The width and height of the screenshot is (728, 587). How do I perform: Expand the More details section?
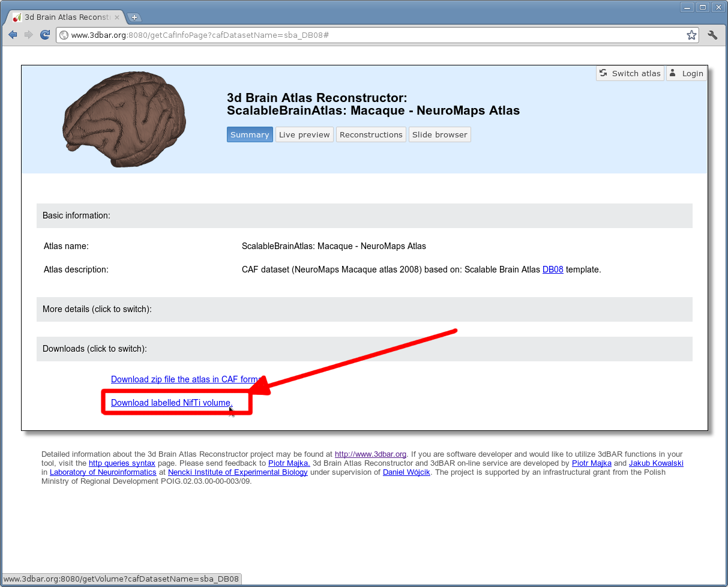click(x=97, y=309)
